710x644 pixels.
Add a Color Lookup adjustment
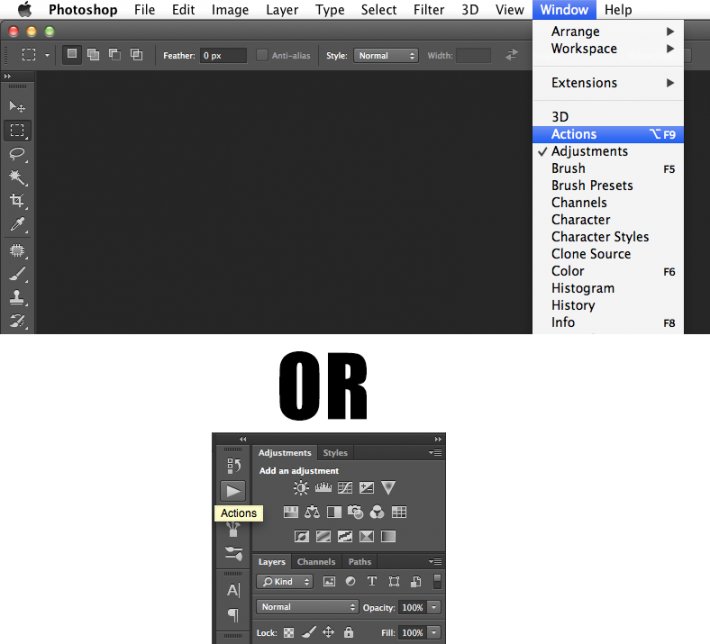click(x=399, y=512)
